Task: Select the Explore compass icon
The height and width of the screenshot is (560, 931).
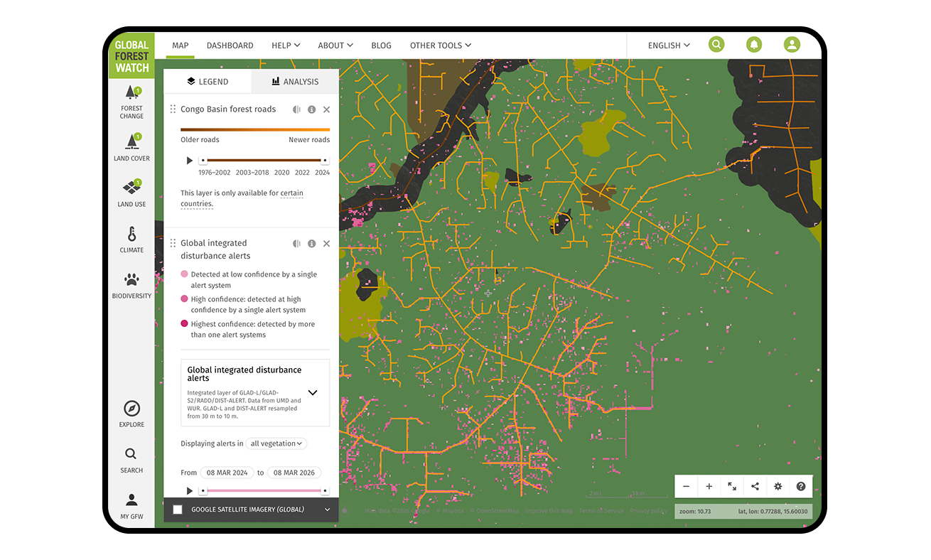Action: pyautogui.click(x=131, y=409)
